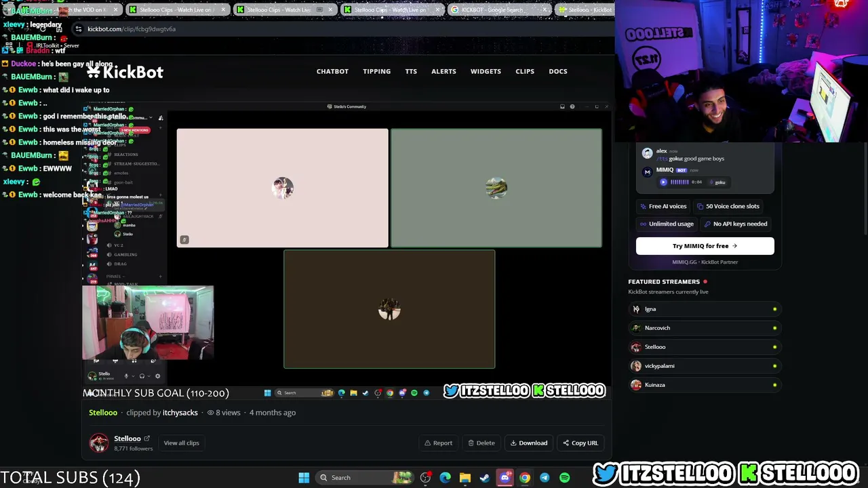Click the taskbar Search box
The image size is (868, 488).
(x=365, y=478)
